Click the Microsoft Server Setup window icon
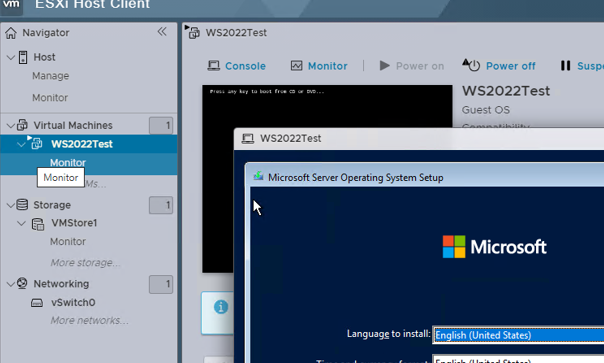 (x=258, y=177)
